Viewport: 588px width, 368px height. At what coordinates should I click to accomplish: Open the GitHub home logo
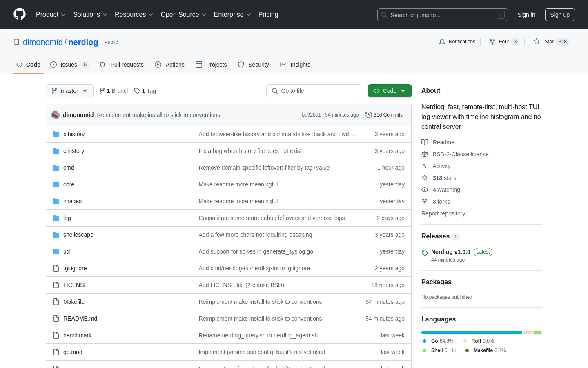[20, 14]
